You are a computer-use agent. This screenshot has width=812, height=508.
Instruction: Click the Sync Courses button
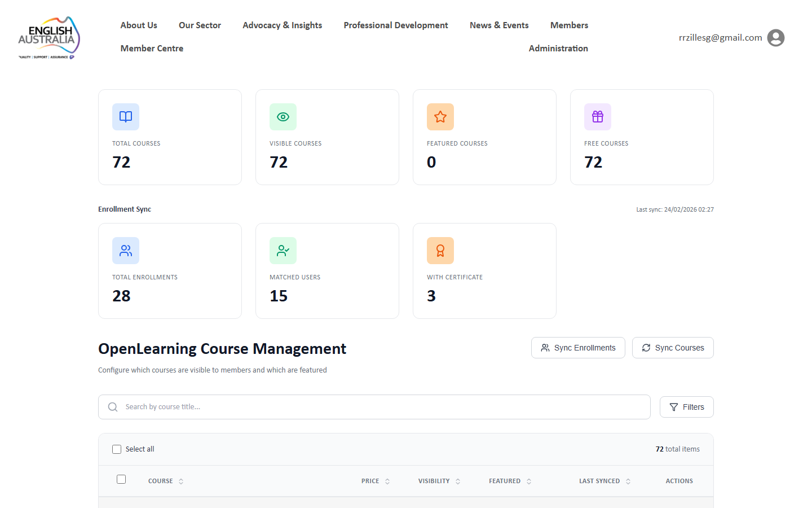[673, 348]
